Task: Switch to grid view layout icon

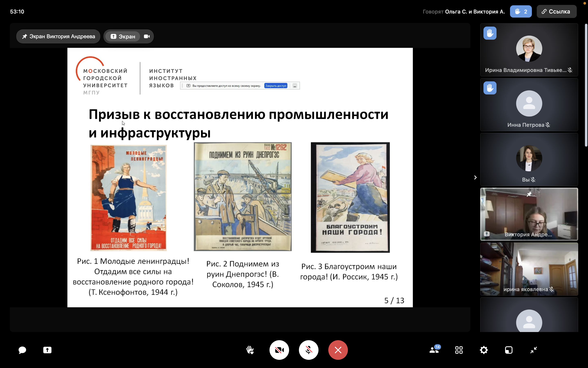Action: click(459, 350)
